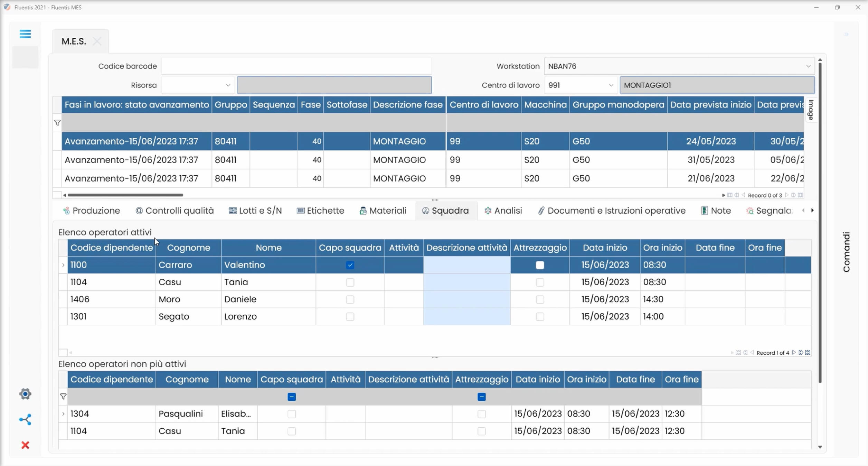Sort active operators by Ora inizio column
Screen dimensions: 868x466
click(662, 248)
